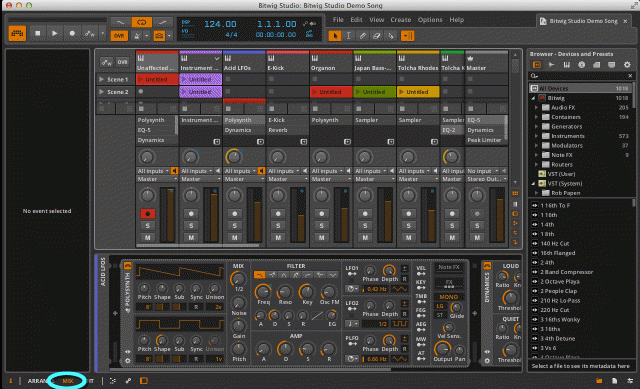This screenshot has height=389, width=640.
Task: Select the Pen tool
Action: [362, 36]
